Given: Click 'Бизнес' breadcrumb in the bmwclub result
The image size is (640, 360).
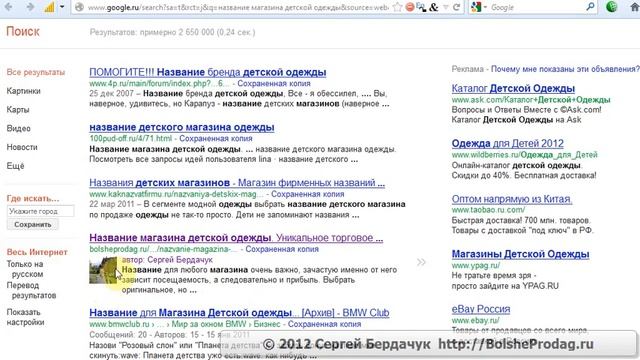Looking at the screenshot, I should tap(267, 324).
